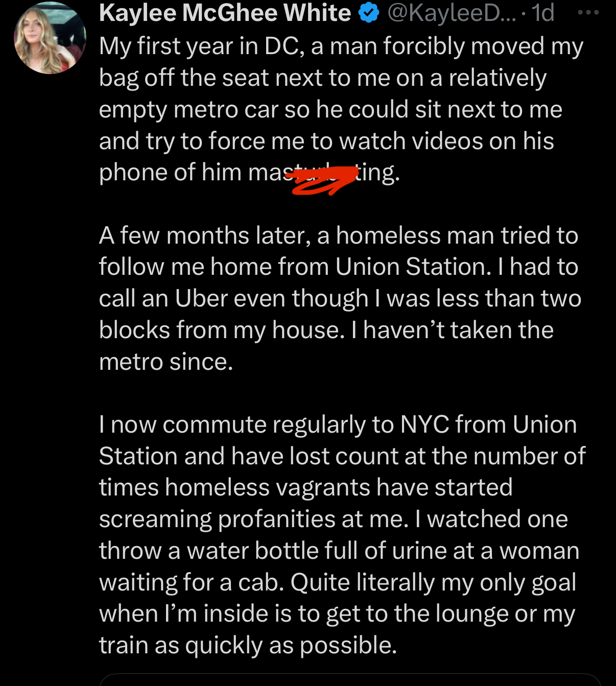Viewport: 616px width, 686px height.
Task: Click the words 'metro since.' ending second paragraph
Action: (x=166, y=362)
